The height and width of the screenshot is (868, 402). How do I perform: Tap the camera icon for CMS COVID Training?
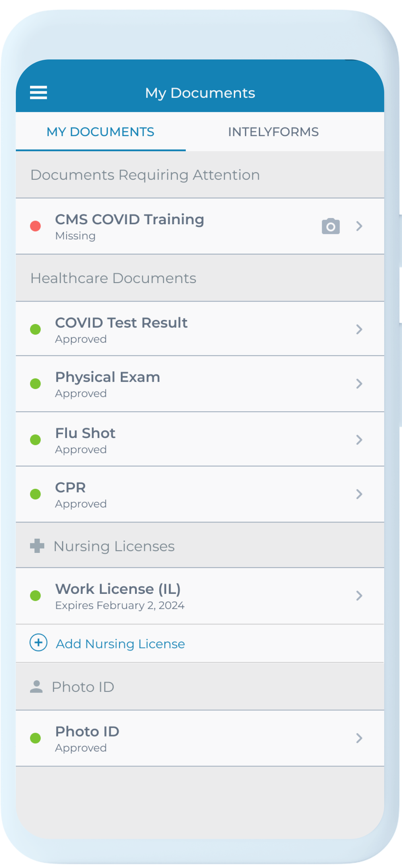coord(330,226)
